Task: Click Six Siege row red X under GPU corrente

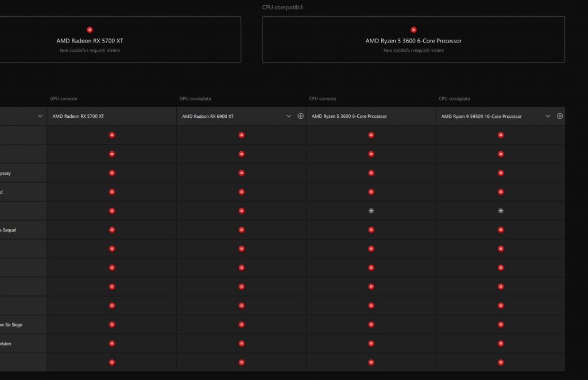Action: 112,324
